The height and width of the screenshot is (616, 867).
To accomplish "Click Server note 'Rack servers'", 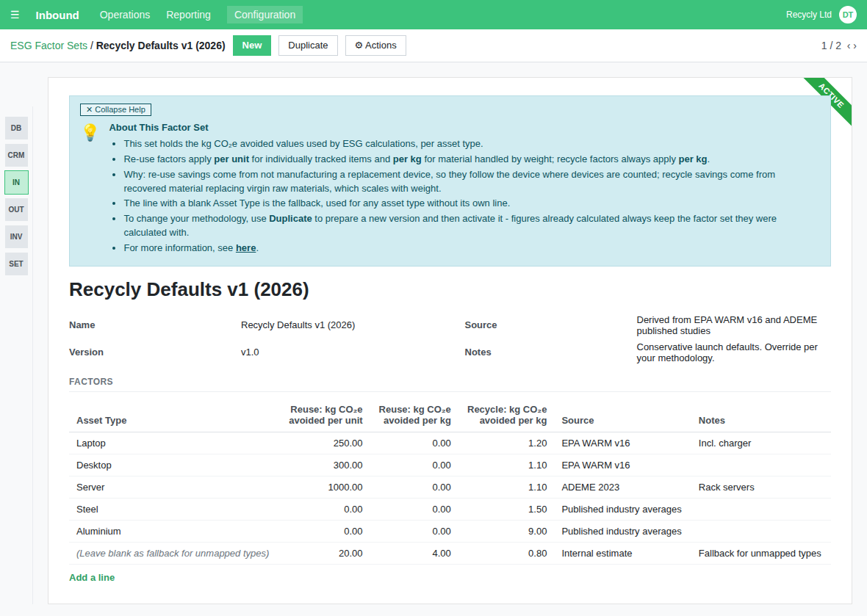I will pos(726,488).
